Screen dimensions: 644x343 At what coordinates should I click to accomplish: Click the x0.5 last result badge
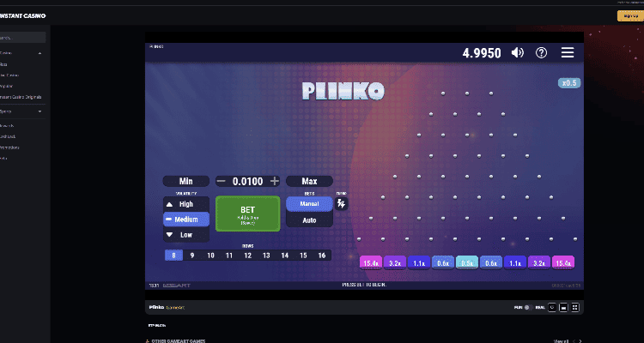[x=569, y=83]
